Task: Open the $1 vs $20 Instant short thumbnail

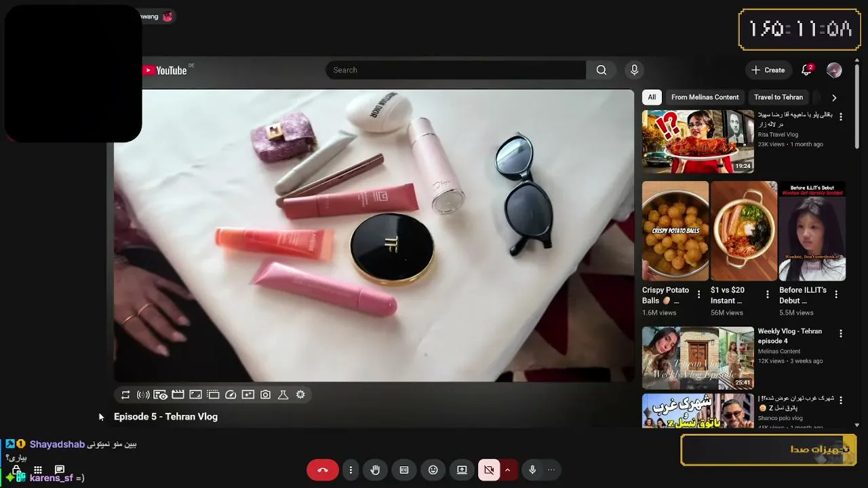Action: pyautogui.click(x=744, y=230)
